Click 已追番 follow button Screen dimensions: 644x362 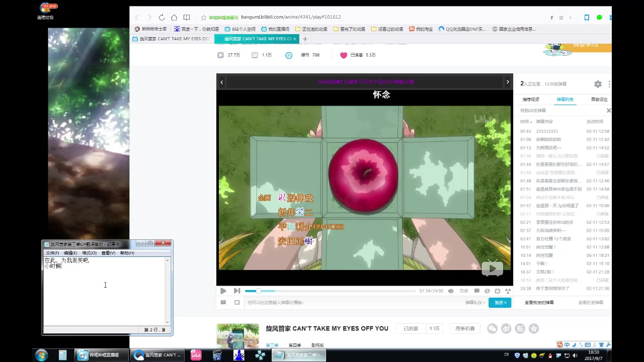411,328
